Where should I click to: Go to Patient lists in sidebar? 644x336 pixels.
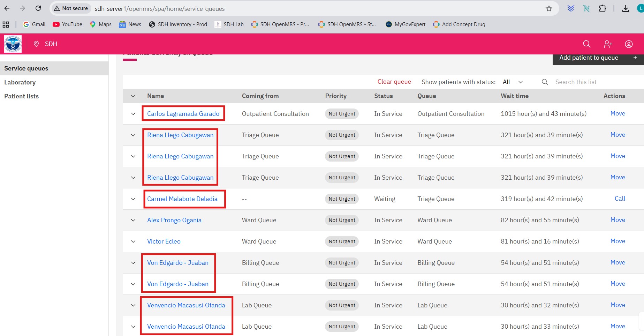(21, 96)
